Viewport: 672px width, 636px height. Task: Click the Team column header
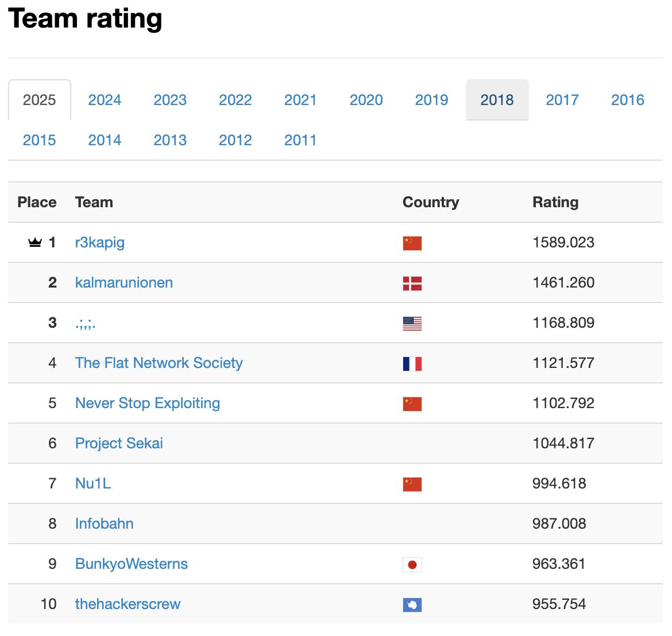(94, 202)
